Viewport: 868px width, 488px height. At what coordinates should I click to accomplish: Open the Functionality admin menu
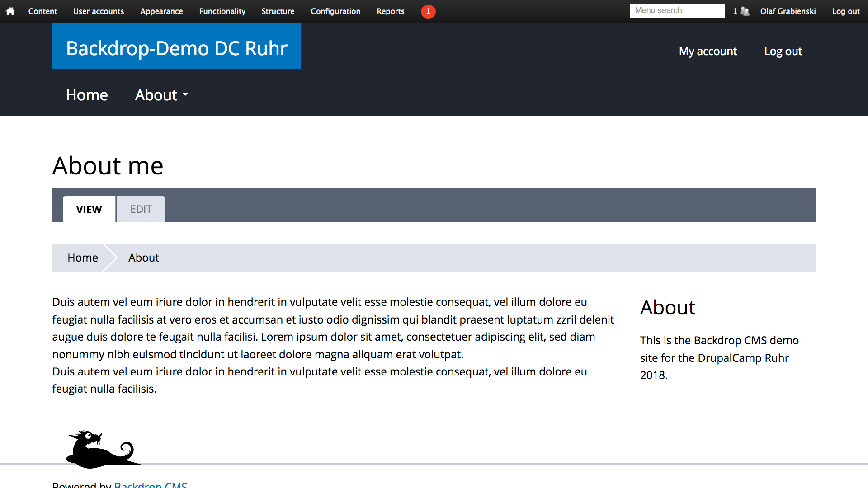[222, 11]
